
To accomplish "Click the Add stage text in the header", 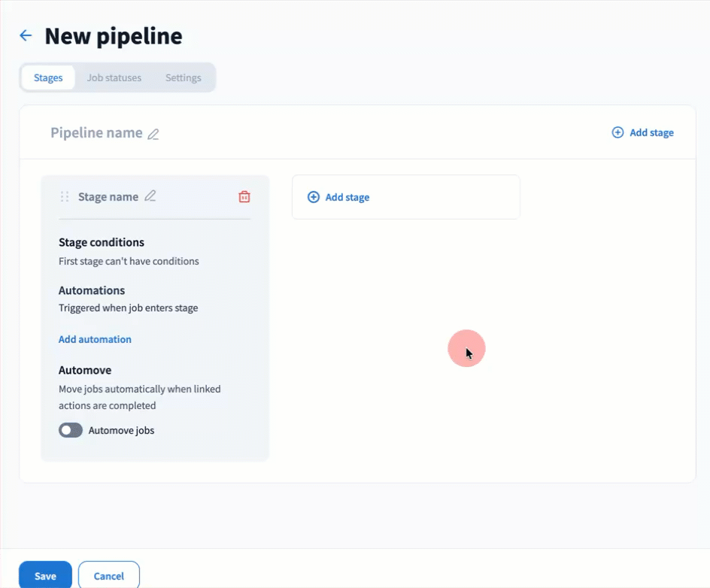I will point(651,132).
